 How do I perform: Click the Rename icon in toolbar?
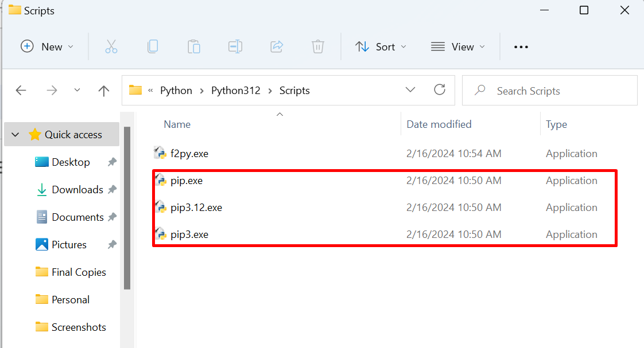[x=235, y=47]
